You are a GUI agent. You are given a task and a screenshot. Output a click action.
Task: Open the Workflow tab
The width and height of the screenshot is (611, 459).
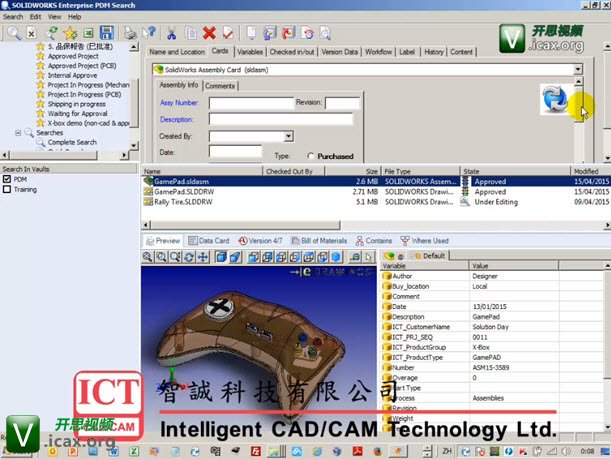pos(378,52)
